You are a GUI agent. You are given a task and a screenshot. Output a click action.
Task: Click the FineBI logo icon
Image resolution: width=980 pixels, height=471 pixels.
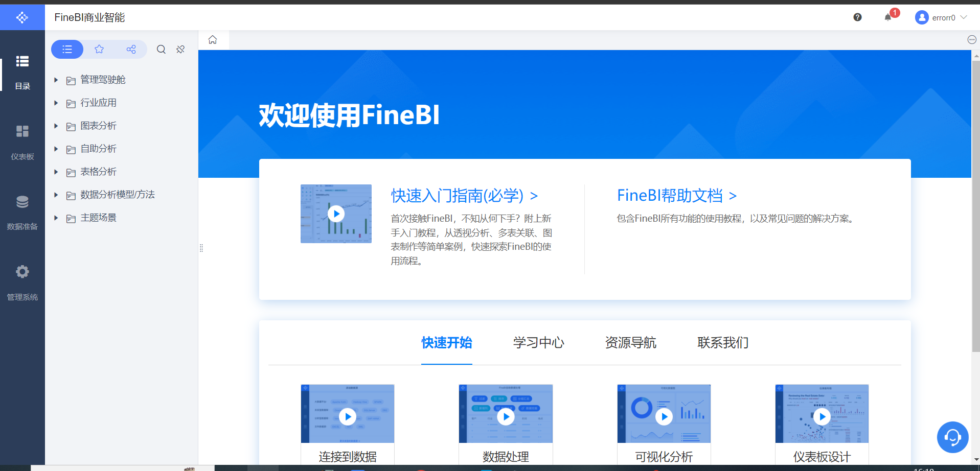(22, 17)
